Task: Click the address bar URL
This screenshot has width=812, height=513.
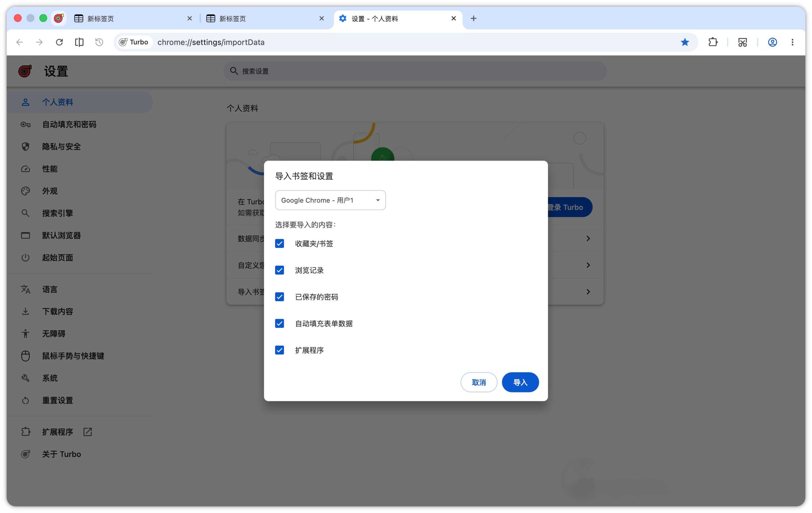Action: [x=211, y=42]
